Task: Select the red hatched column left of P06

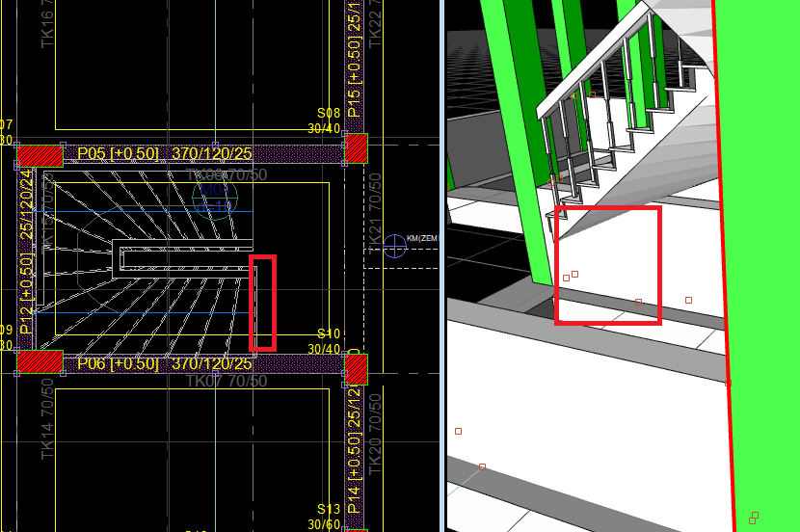Action: (40, 361)
